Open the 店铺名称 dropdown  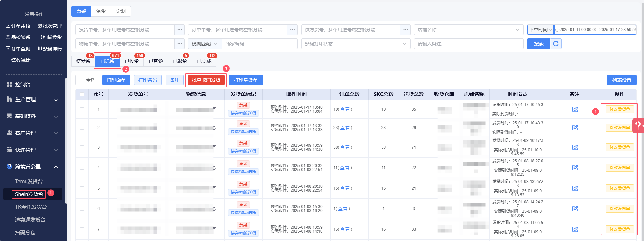point(468,30)
